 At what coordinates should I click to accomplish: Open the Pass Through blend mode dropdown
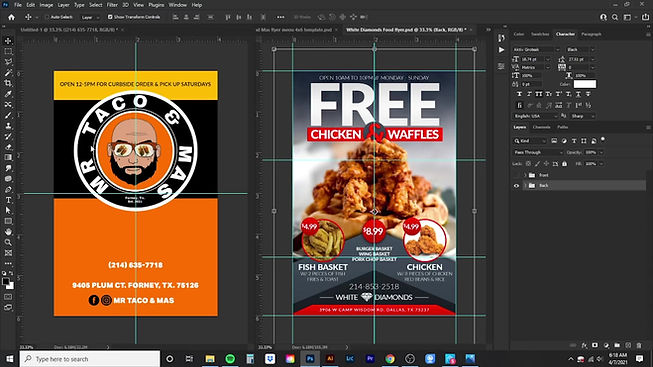pyautogui.click(x=538, y=152)
